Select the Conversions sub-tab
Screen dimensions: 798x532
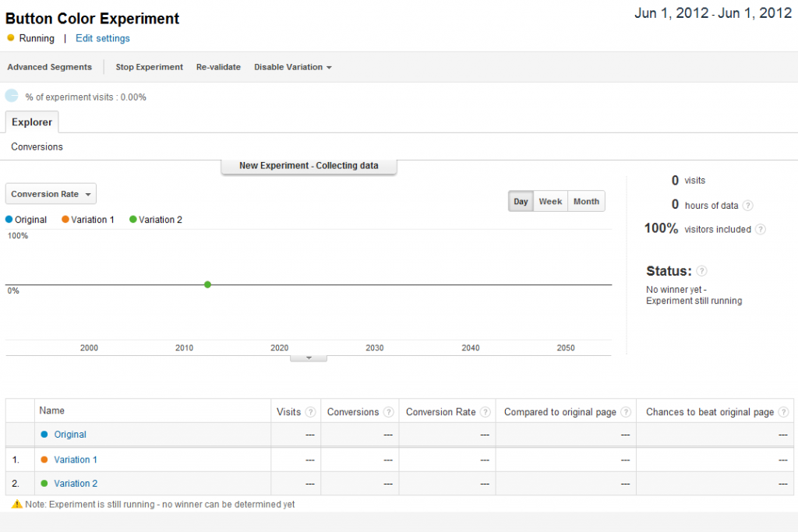(x=37, y=146)
